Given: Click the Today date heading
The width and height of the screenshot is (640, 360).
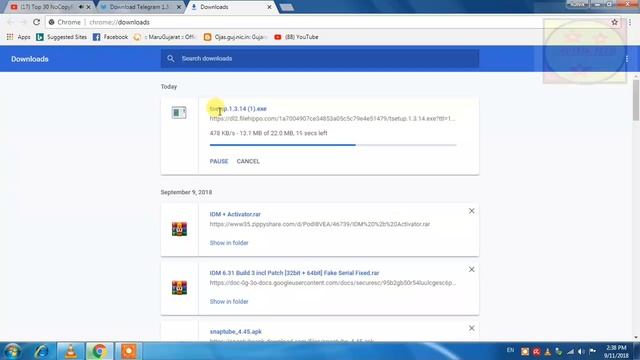Looking at the screenshot, I should tap(169, 87).
